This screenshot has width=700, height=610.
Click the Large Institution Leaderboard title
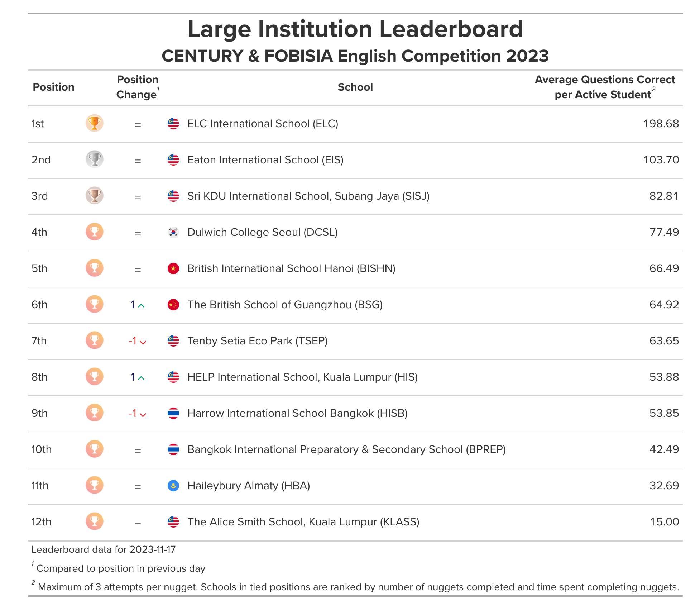[355, 29]
